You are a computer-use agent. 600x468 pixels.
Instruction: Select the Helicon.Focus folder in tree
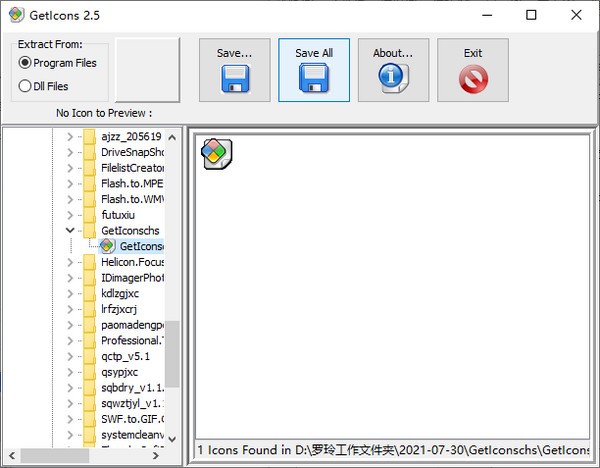pyautogui.click(x=132, y=262)
